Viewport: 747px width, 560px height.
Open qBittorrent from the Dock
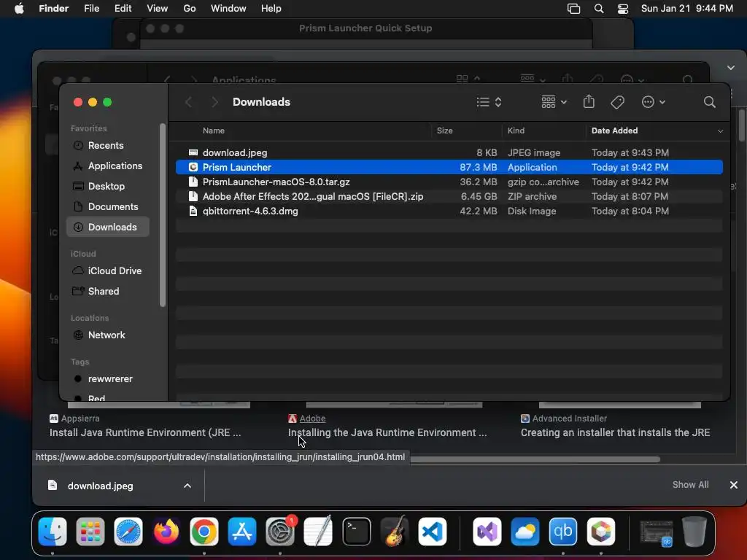click(x=562, y=532)
